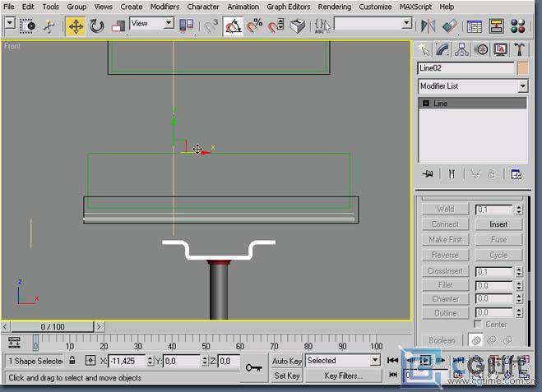Open the Layer Manager icon

475,26
